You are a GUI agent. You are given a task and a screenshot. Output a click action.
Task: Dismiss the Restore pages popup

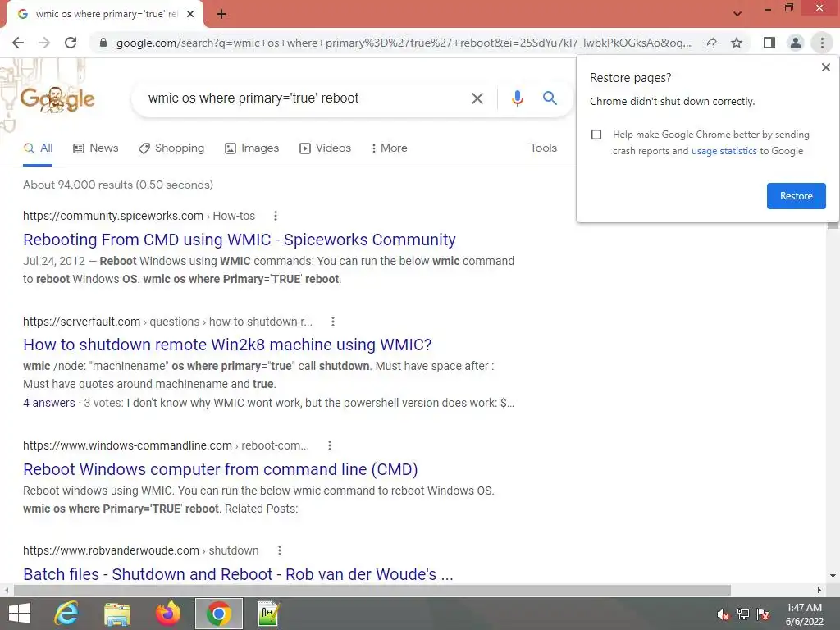(825, 67)
